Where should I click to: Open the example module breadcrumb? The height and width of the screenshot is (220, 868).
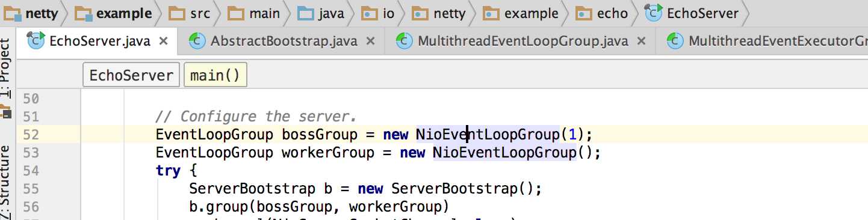tap(114, 13)
